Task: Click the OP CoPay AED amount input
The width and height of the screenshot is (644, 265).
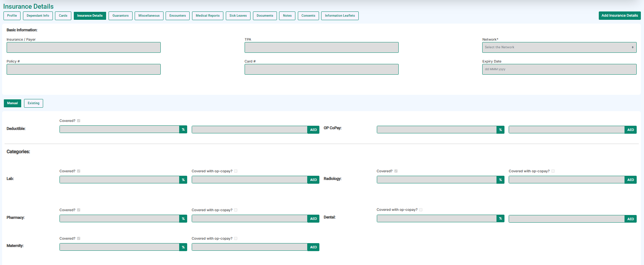Action: 567,130
